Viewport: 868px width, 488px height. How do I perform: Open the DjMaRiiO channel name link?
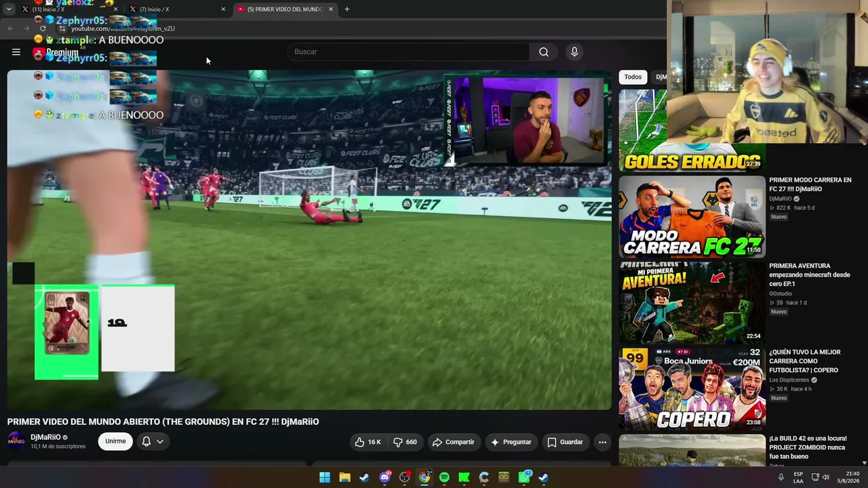click(45, 437)
